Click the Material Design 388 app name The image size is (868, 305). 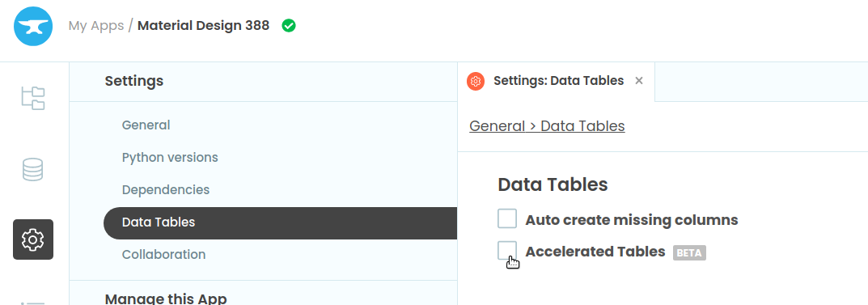pos(203,25)
